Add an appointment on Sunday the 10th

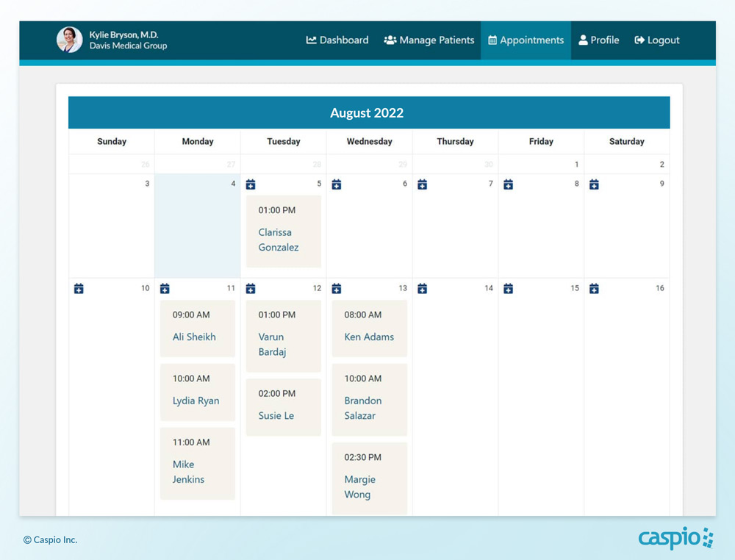pyautogui.click(x=79, y=289)
